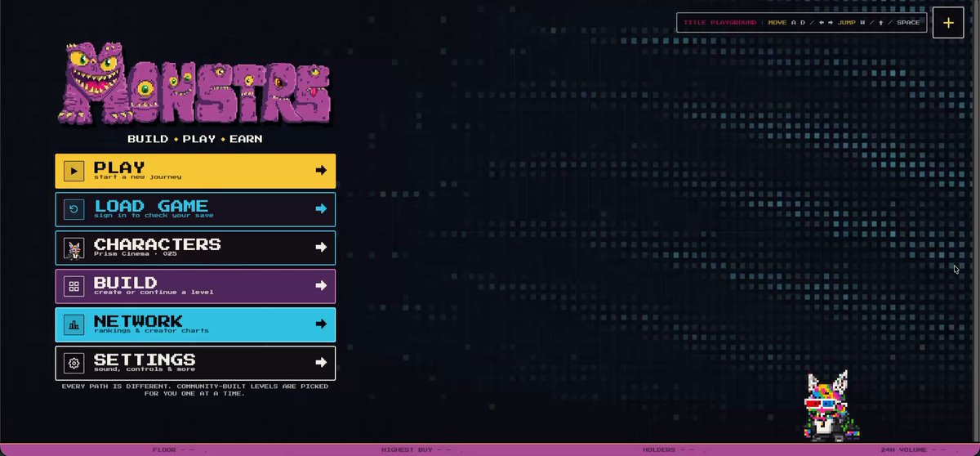Click the grid icon in Build row

point(74,286)
